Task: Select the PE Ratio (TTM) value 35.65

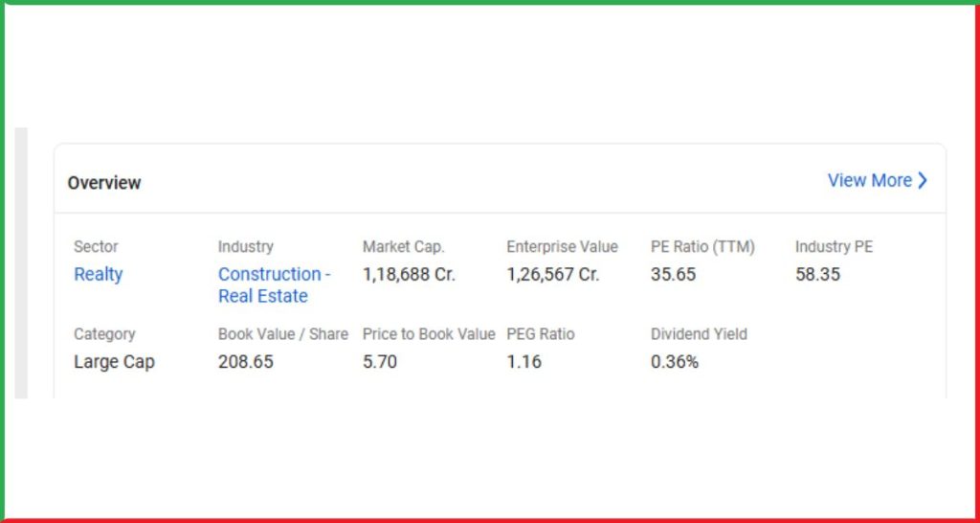Action: click(x=674, y=275)
